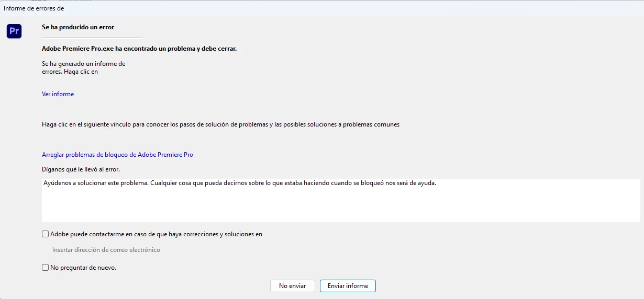Click the Se ha producido un error heading
Image resolution: width=644 pixels, height=299 pixels.
coord(78,27)
